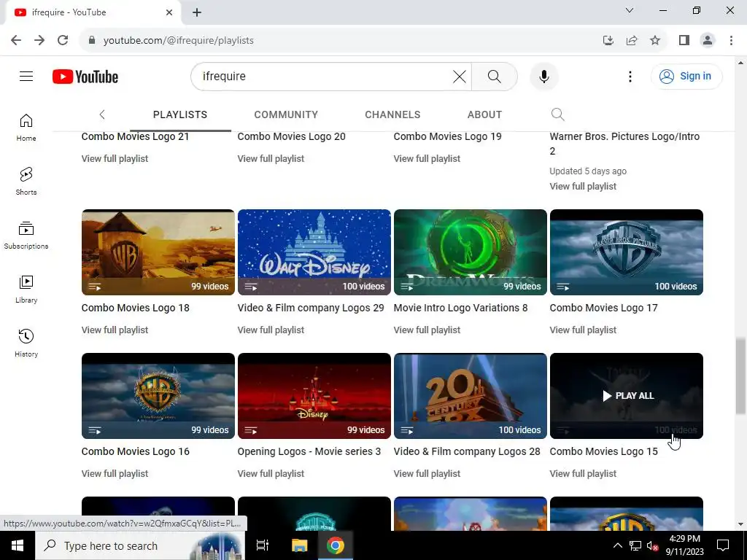Open the DreamWorks playlist thumbnail
The image size is (747, 560).
pos(471,252)
